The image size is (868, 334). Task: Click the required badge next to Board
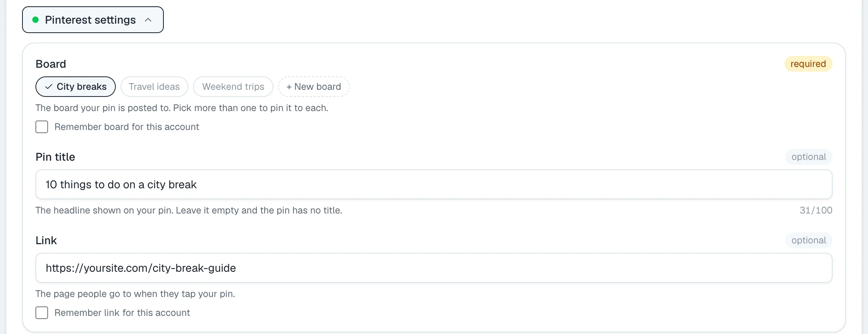pos(808,64)
